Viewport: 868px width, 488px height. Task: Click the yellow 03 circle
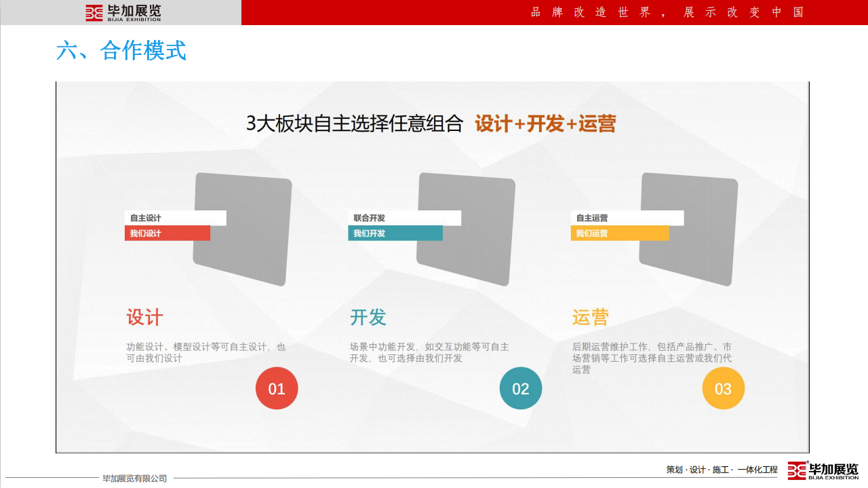[x=723, y=389]
